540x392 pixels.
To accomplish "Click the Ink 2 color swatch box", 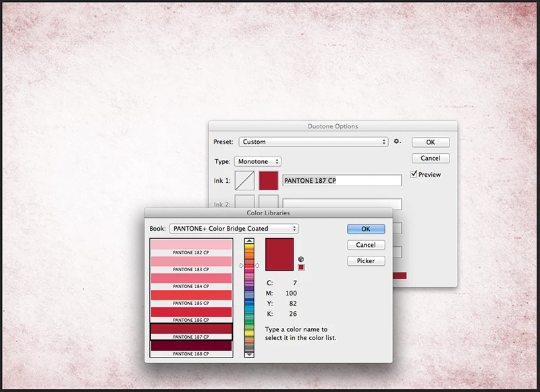I will pos(269,202).
